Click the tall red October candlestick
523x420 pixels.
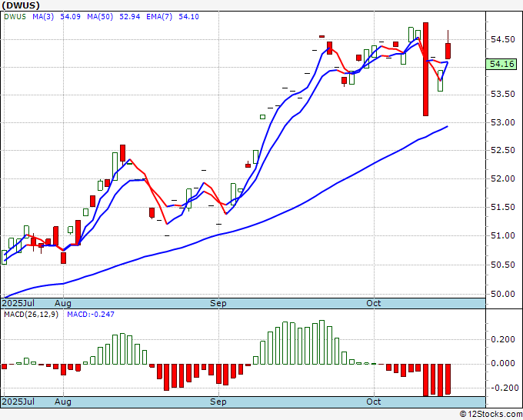click(x=425, y=69)
